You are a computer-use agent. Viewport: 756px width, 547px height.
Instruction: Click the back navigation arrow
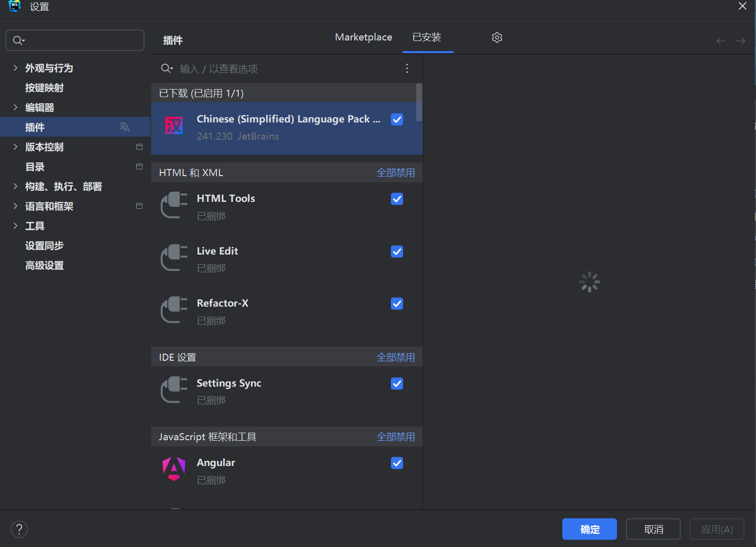pos(721,41)
